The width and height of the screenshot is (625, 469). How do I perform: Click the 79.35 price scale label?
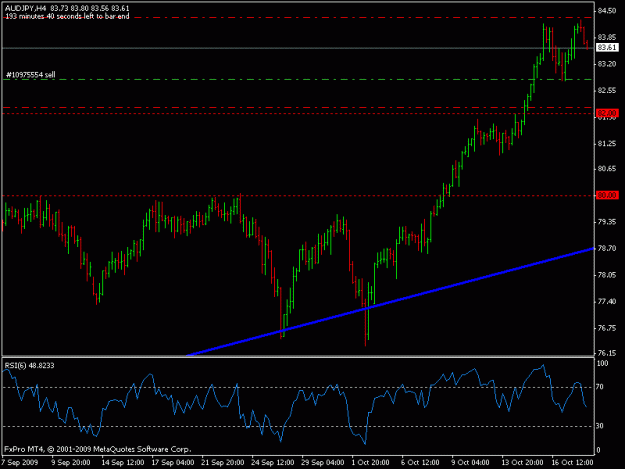(607, 222)
